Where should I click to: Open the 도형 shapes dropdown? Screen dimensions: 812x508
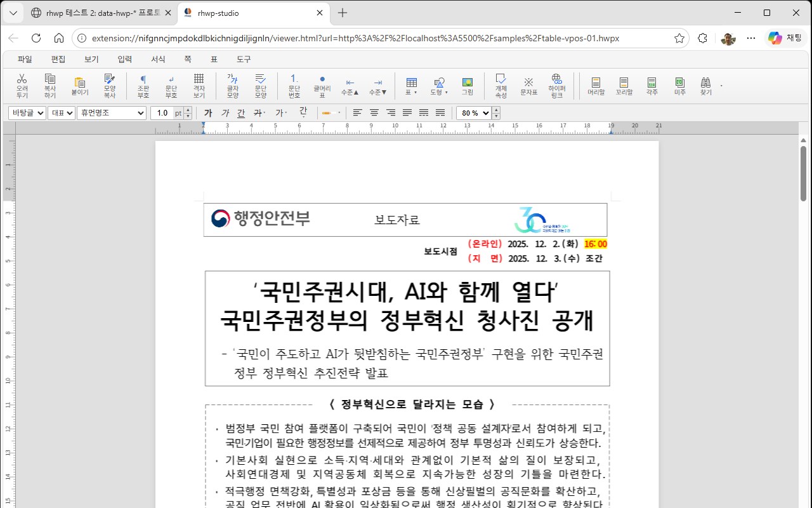point(440,86)
